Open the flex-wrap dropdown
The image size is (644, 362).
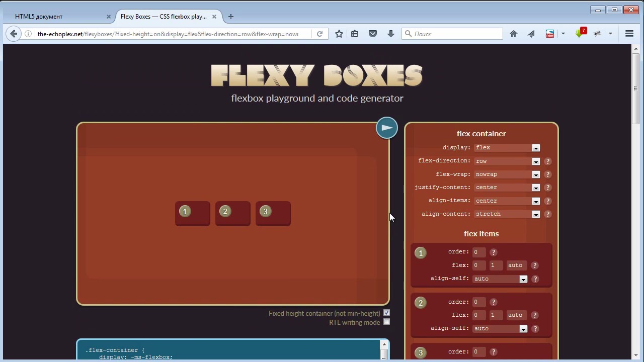[507, 174]
